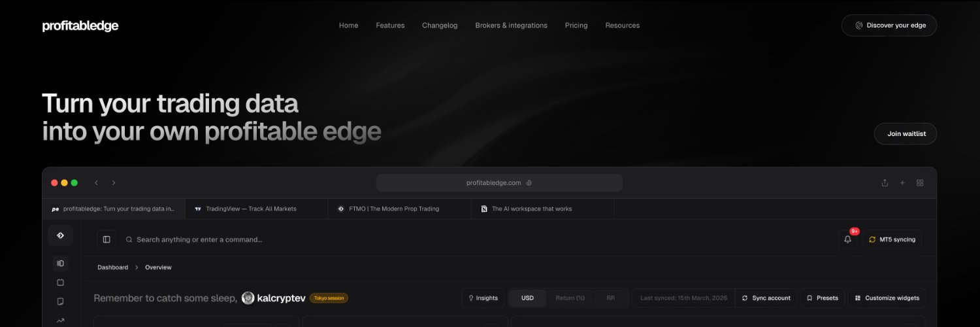
Task: Click the Tokyo session badge
Action: pos(329,298)
